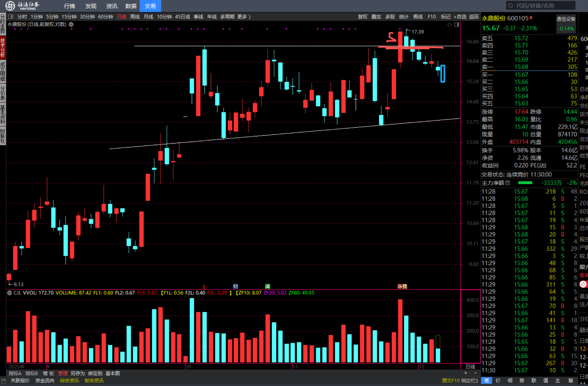Click the 减 marker icon on the timeline
Viewport: 588px width, 386px height.
tap(267, 286)
